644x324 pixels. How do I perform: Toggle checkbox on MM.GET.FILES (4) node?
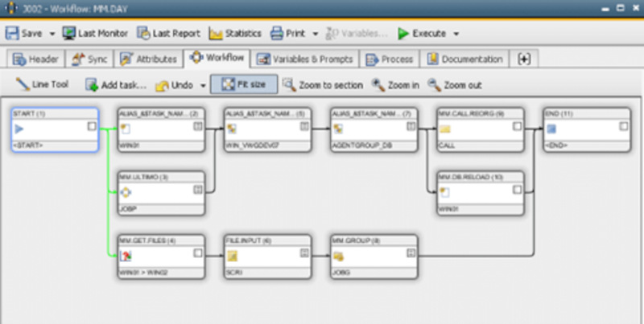click(198, 253)
